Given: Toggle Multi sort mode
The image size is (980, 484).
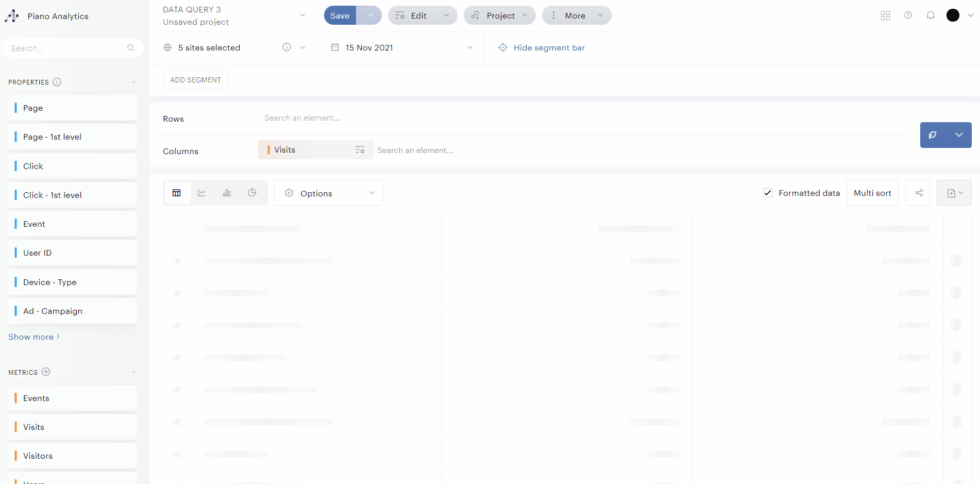Looking at the screenshot, I should tap(872, 193).
